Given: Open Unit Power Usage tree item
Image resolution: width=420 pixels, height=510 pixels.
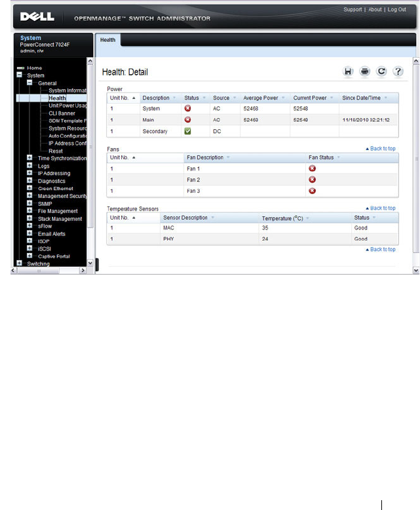Looking at the screenshot, I should coord(67,106).
